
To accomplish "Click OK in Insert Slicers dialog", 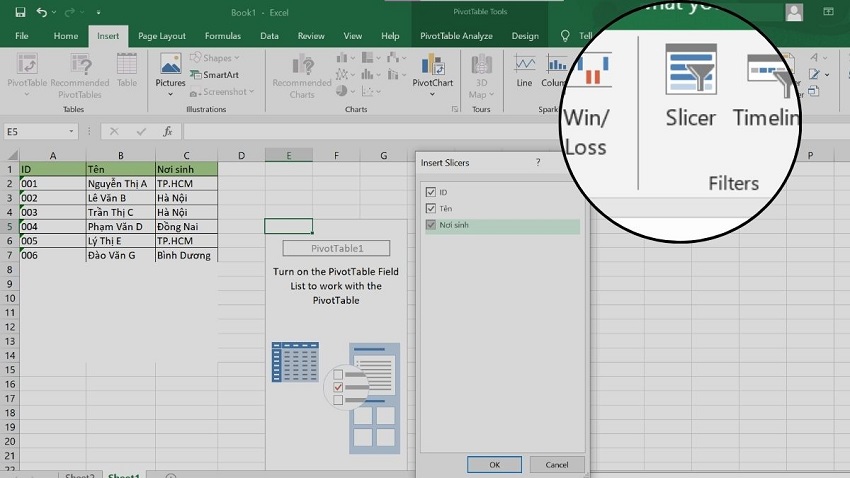I will [494, 464].
